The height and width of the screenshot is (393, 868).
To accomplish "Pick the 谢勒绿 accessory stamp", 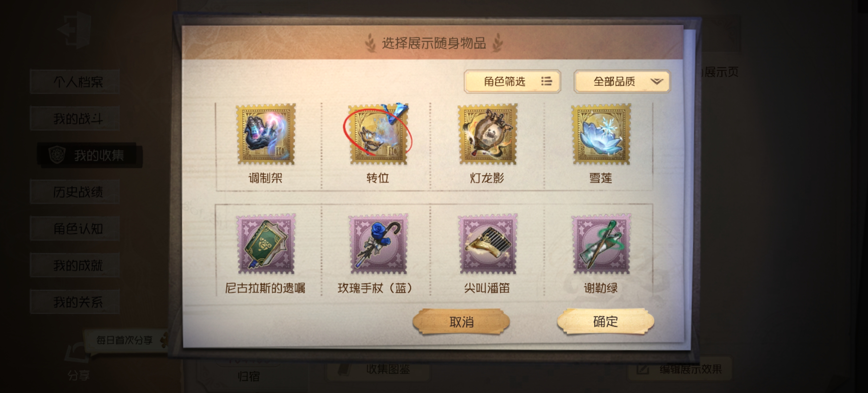I will (601, 244).
